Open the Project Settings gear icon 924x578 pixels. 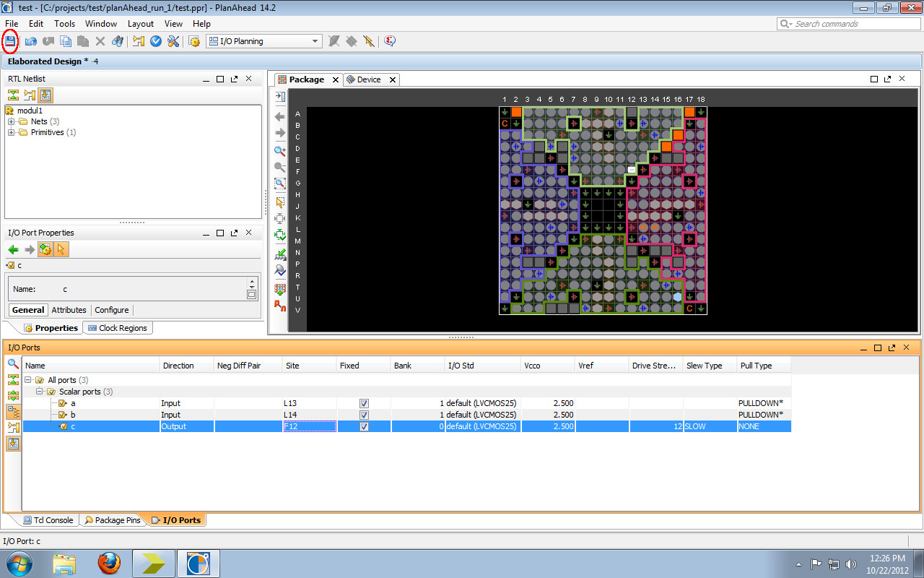click(194, 41)
